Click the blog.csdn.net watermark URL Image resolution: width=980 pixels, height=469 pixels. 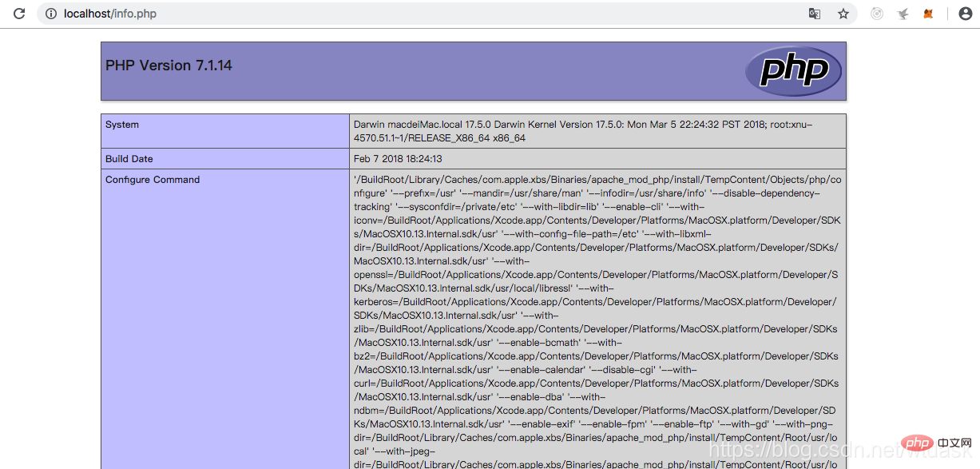tap(807, 451)
